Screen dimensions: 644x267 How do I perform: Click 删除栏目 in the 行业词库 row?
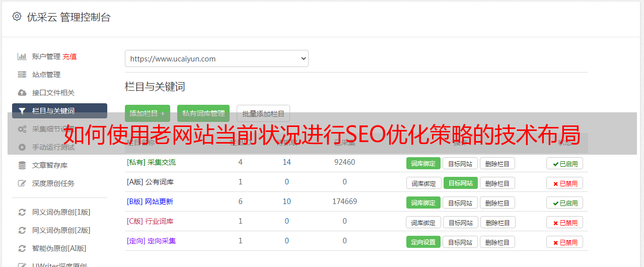pyautogui.click(x=498, y=222)
